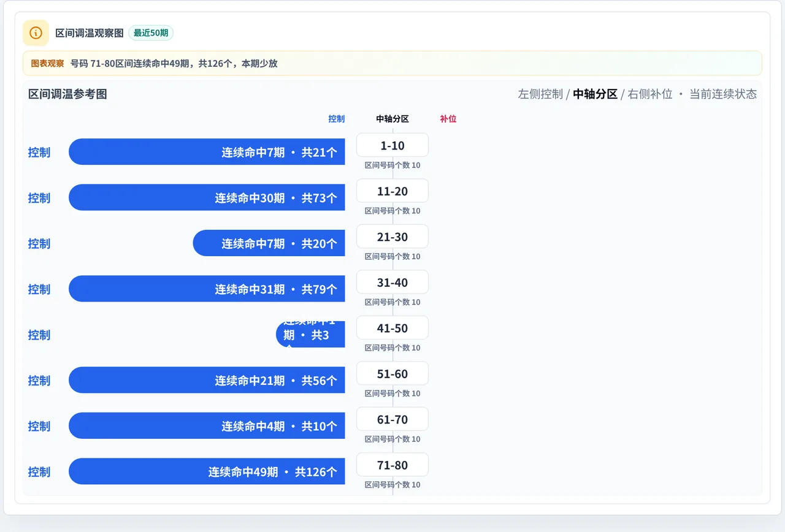The width and height of the screenshot is (785, 532).
Task: Click the bar 连续命中7期 · 共21个
Action: tap(207, 152)
